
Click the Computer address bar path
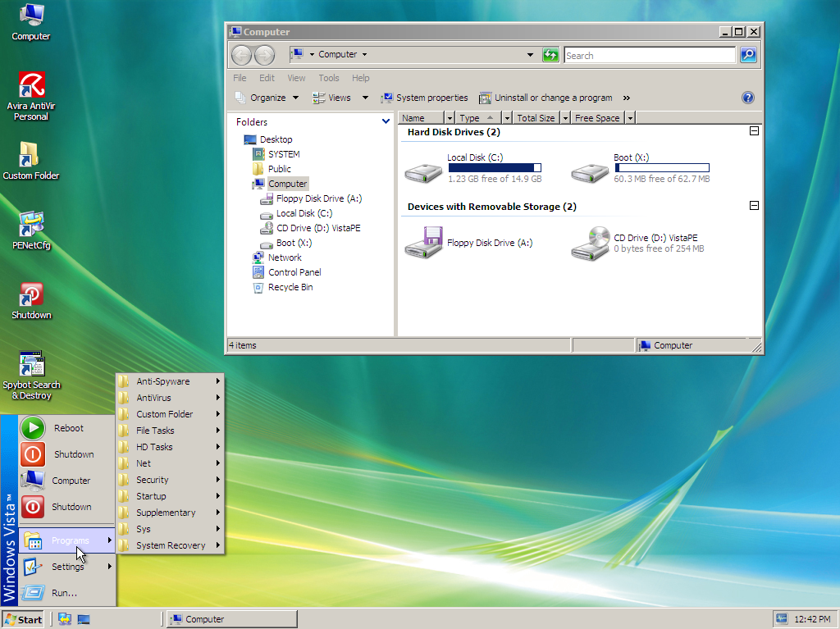point(337,54)
